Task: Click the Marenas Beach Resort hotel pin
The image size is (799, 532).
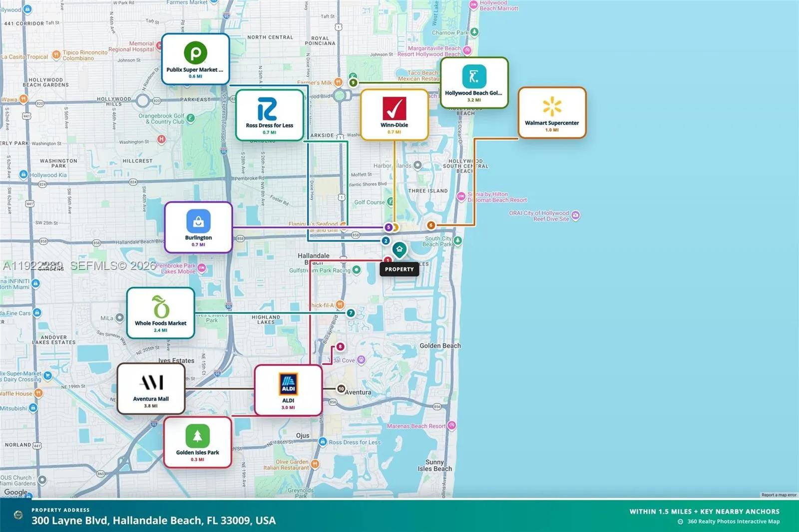Action: 452,425
